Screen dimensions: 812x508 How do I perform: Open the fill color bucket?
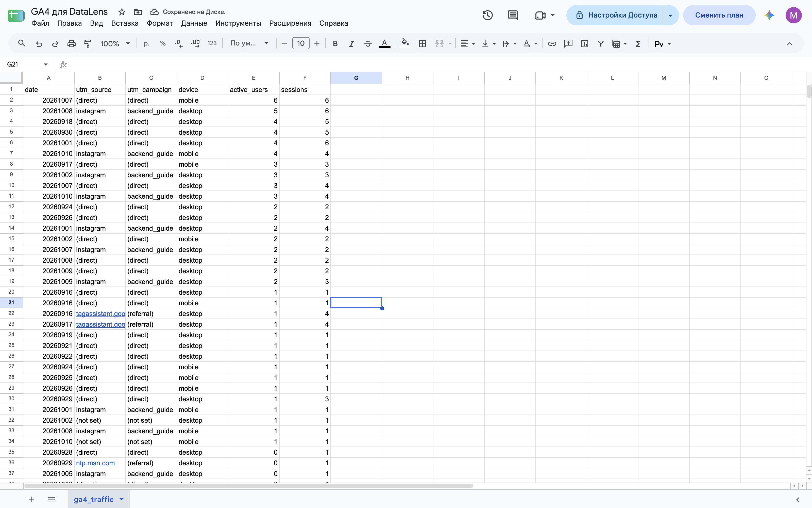[x=405, y=43]
